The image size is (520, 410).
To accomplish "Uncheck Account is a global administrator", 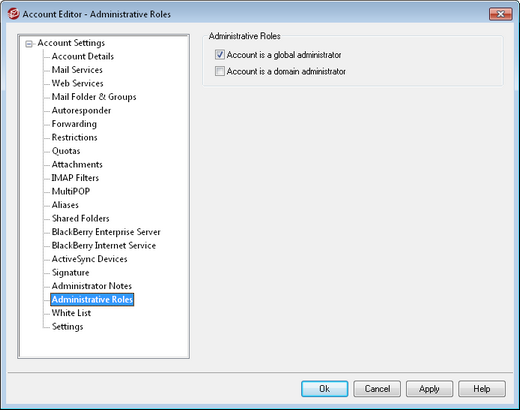I will coord(220,55).
